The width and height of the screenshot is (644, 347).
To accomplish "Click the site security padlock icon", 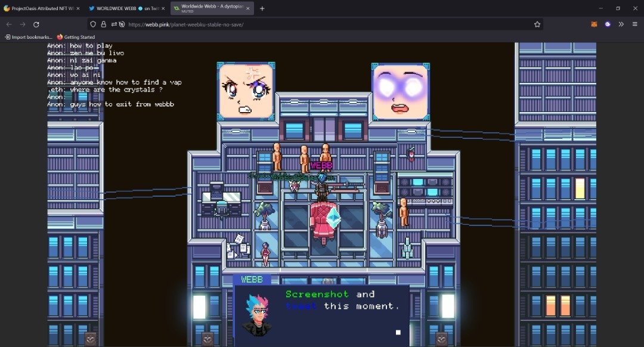I will pyautogui.click(x=104, y=24).
